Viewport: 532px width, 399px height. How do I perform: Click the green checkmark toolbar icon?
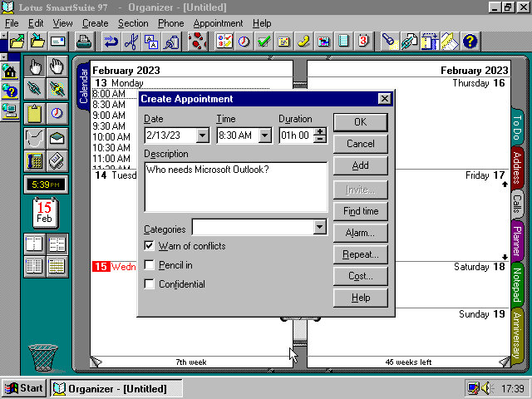[264, 41]
